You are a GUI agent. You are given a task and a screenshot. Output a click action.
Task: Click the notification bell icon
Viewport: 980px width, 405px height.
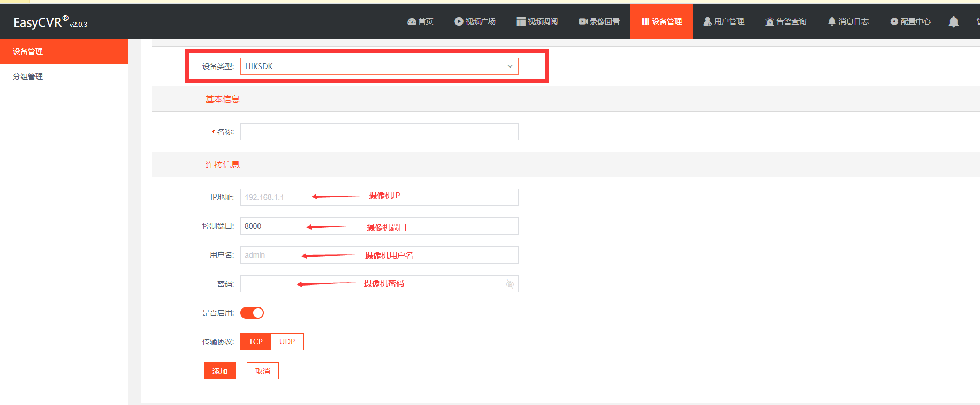(953, 21)
